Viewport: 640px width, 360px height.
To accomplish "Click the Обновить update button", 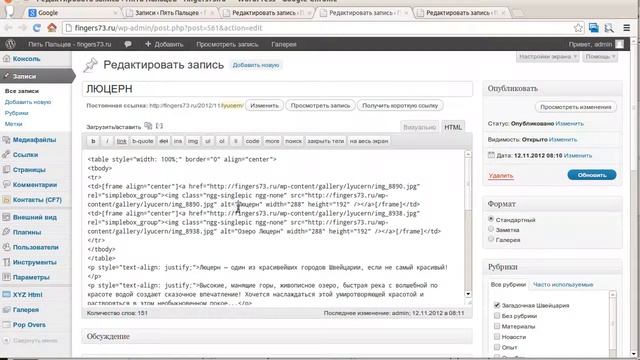I will click(x=591, y=175).
